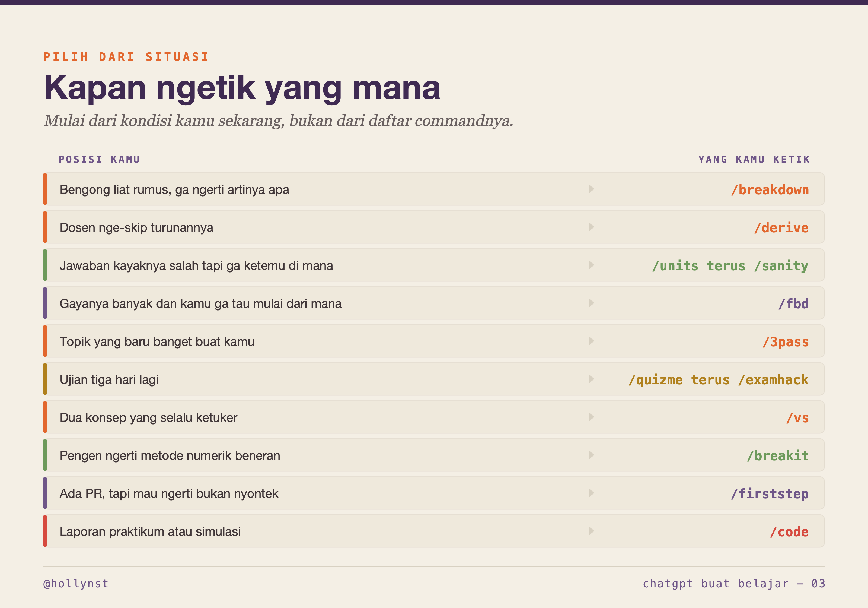This screenshot has width=868, height=608.
Task: Click the /derive command text
Action: click(x=781, y=228)
